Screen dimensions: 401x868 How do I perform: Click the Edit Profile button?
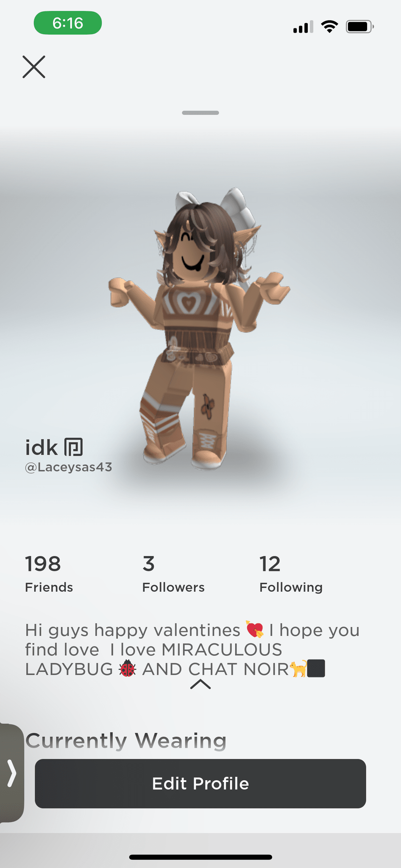200,784
